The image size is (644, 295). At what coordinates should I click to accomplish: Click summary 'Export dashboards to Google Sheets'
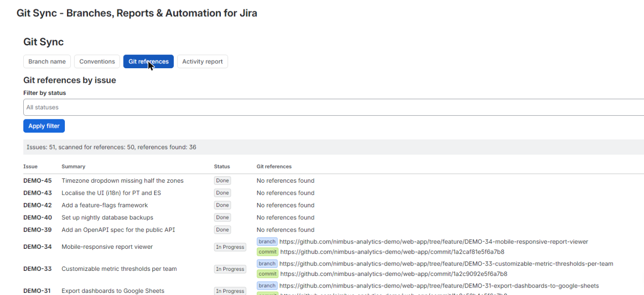113,291
